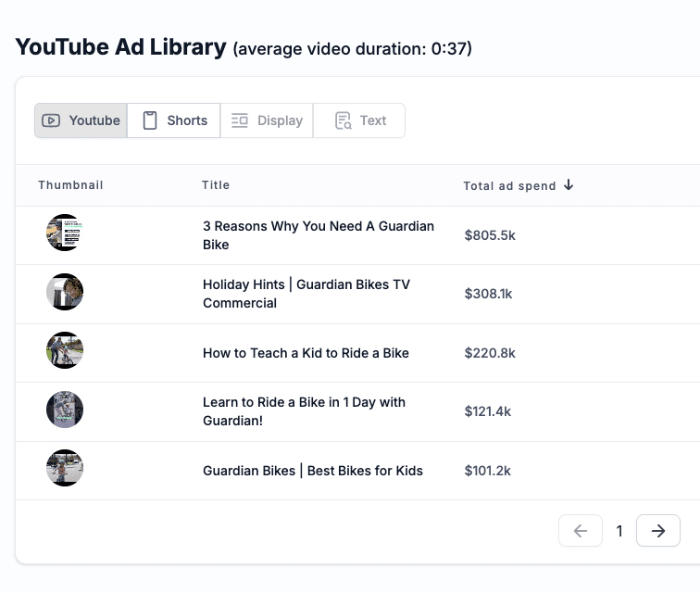The width and height of the screenshot is (700, 593).
Task: Open "3 Reasons Why You Need A Guardian Bike" title
Action: 319,235
